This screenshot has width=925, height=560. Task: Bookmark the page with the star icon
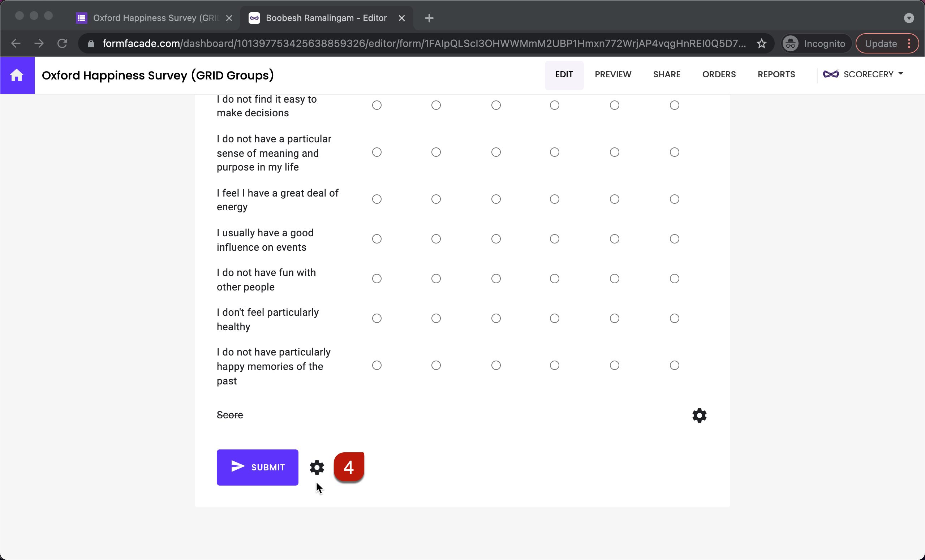pyautogui.click(x=762, y=43)
